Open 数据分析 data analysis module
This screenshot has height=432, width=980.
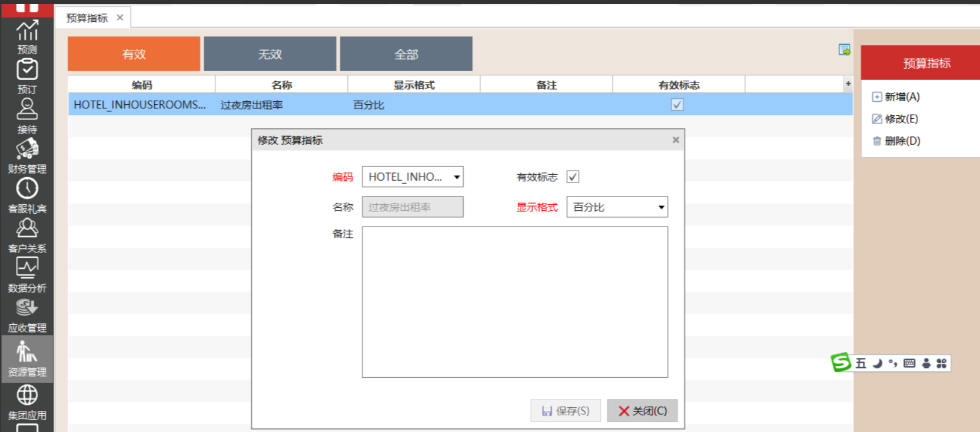(27, 274)
